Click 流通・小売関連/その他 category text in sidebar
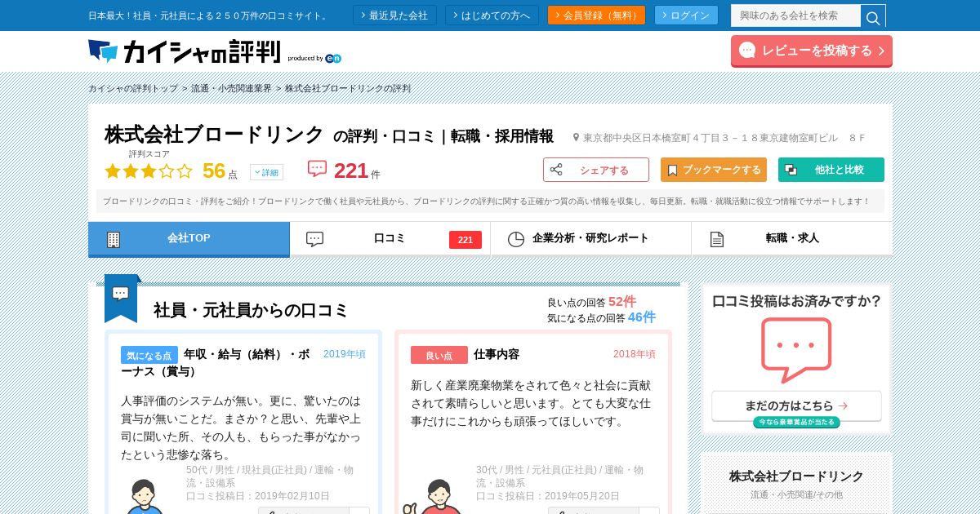The height and width of the screenshot is (514, 980). tap(796, 494)
